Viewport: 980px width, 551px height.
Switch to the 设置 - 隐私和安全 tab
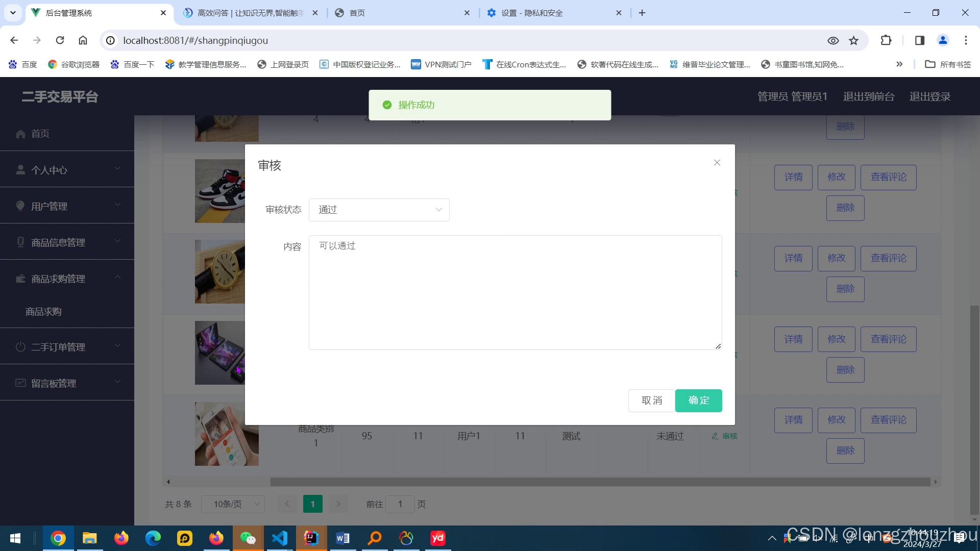coord(531,13)
